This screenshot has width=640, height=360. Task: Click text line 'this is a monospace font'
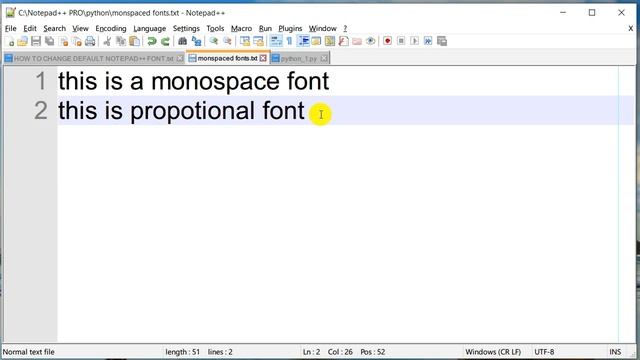click(x=193, y=81)
